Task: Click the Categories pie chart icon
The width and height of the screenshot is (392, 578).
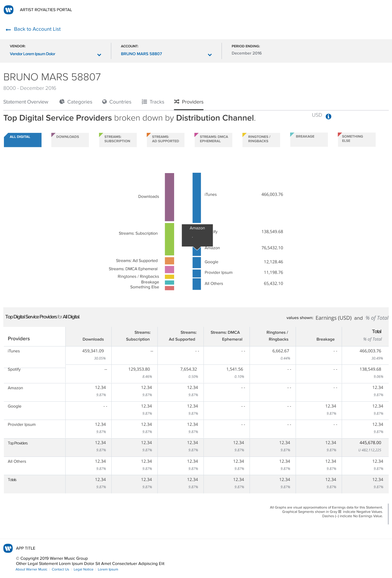Action: coord(62,102)
